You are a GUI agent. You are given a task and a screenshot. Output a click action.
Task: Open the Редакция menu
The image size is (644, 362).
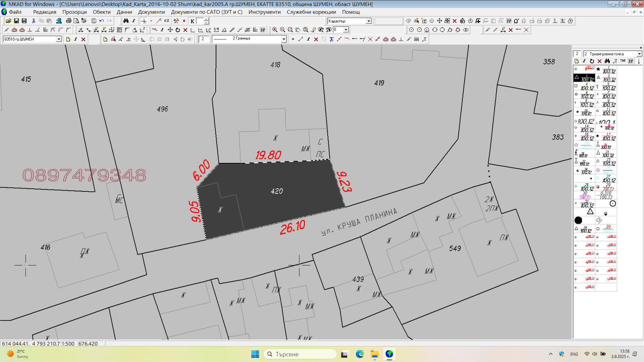click(x=45, y=12)
